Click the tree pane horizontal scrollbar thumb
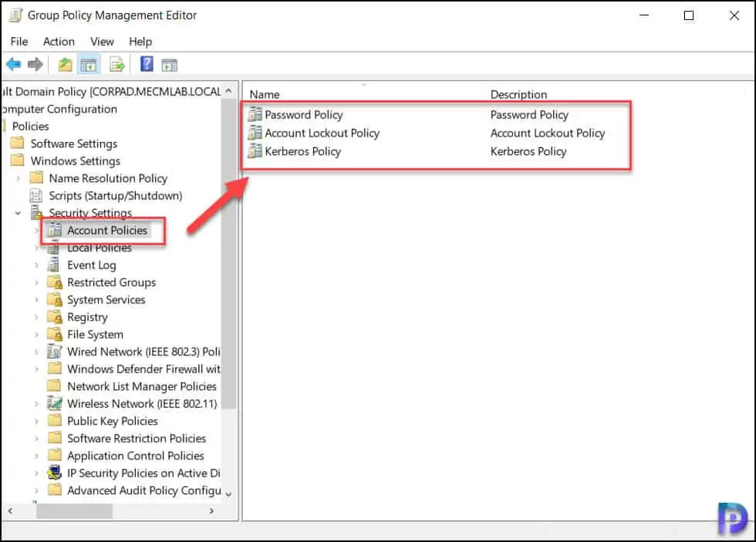 (x=75, y=511)
